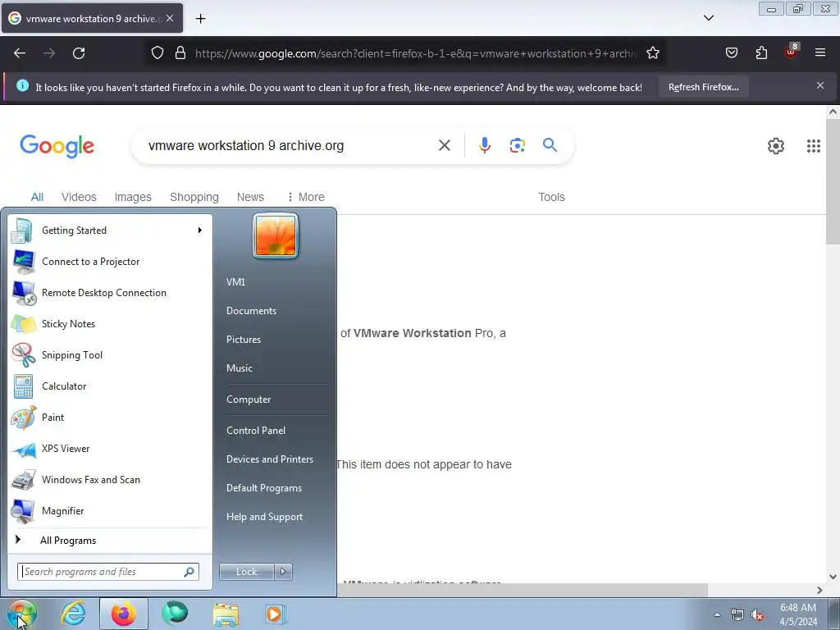Bookmark this page with star icon
The height and width of the screenshot is (630, 840).
[652, 53]
